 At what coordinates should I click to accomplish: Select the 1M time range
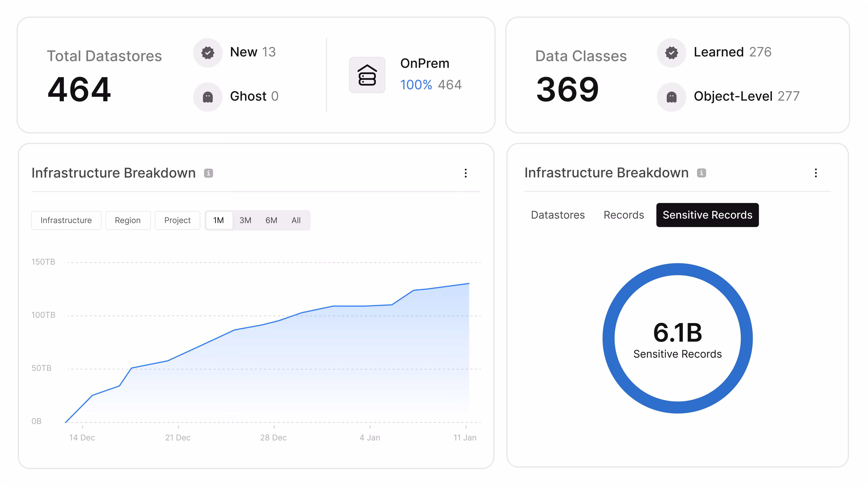(218, 220)
